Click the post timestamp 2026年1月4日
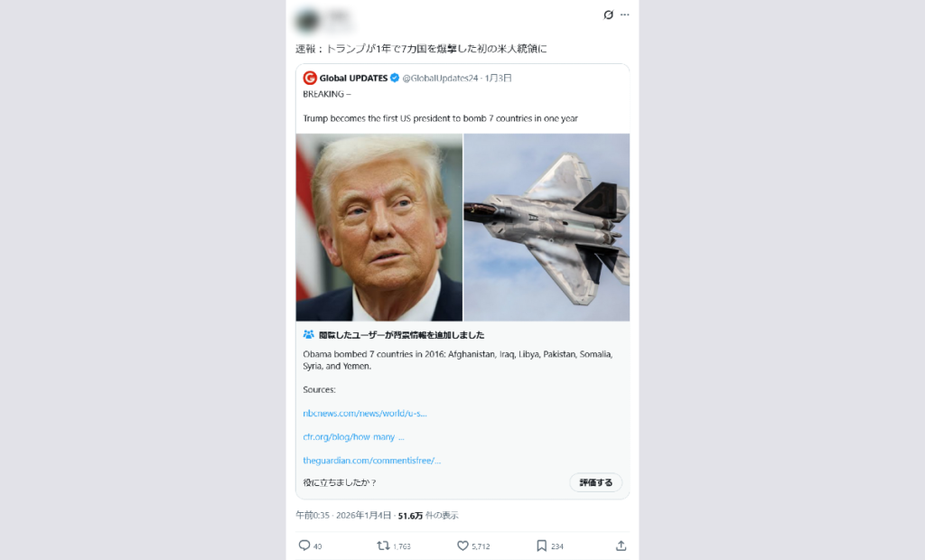The width and height of the screenshot is (925, 560). 363,515
